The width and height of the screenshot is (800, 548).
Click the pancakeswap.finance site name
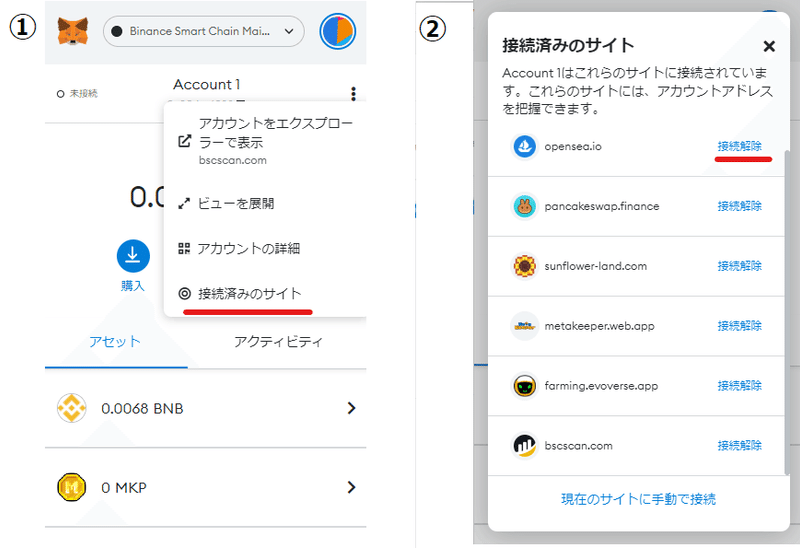[x=602, y=206]
